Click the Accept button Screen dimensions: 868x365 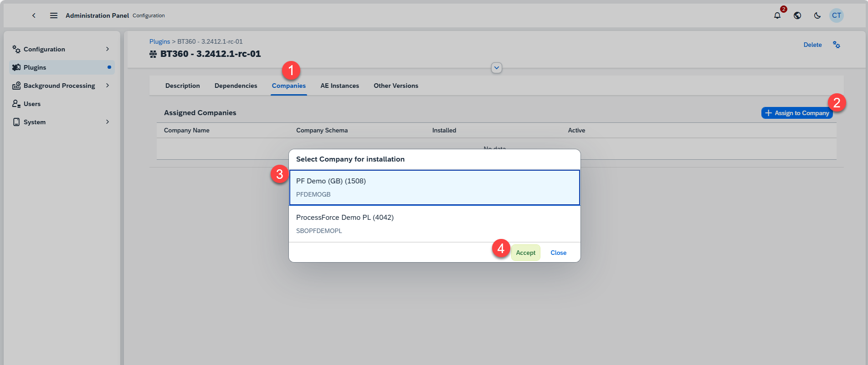click(525, 253)
